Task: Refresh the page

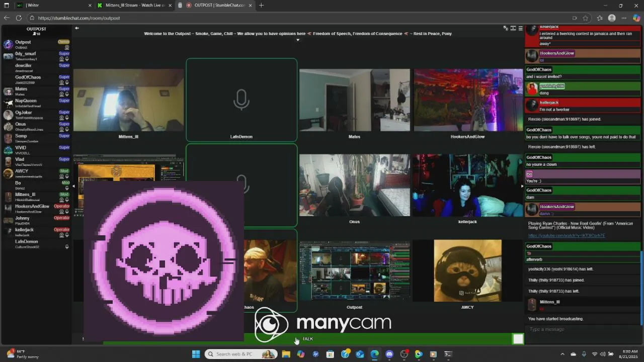Action: (x=19, y=18)
